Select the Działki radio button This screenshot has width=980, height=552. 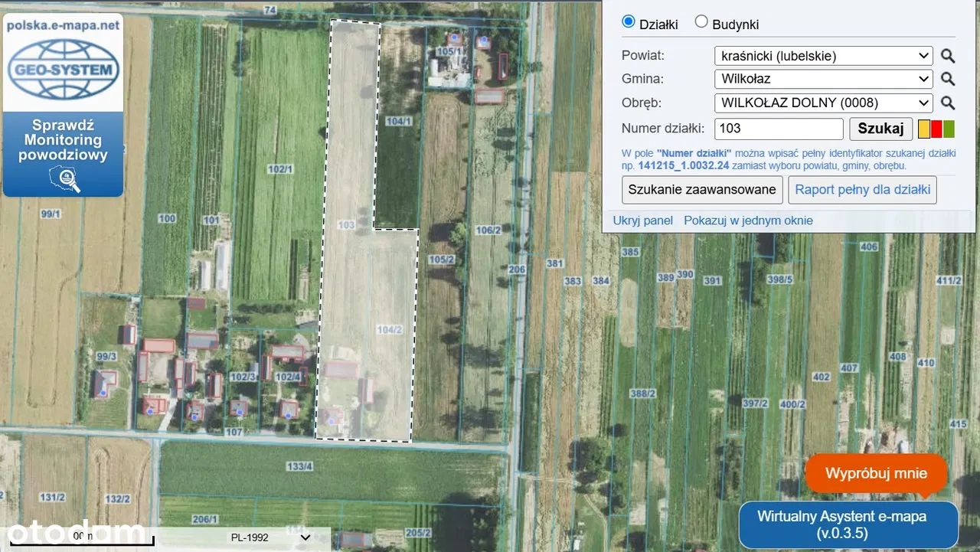coord(629,22)
